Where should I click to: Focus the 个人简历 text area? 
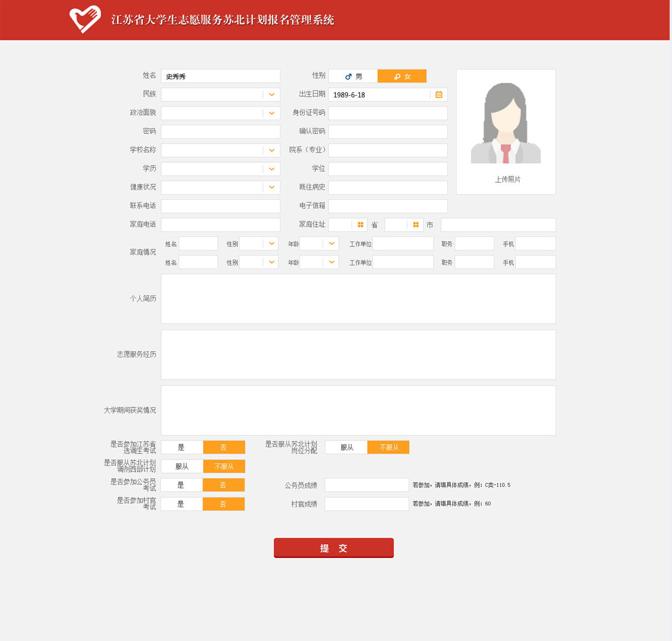click(x=358, y=299)
